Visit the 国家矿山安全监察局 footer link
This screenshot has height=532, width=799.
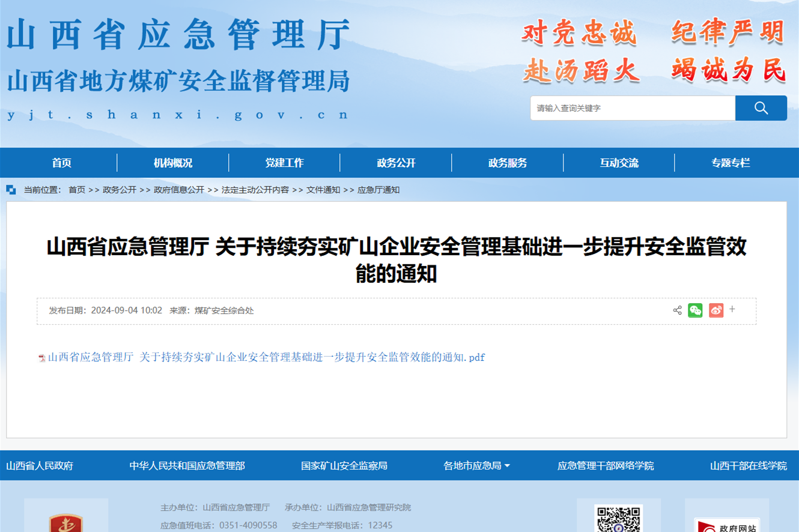pos(344,465)
